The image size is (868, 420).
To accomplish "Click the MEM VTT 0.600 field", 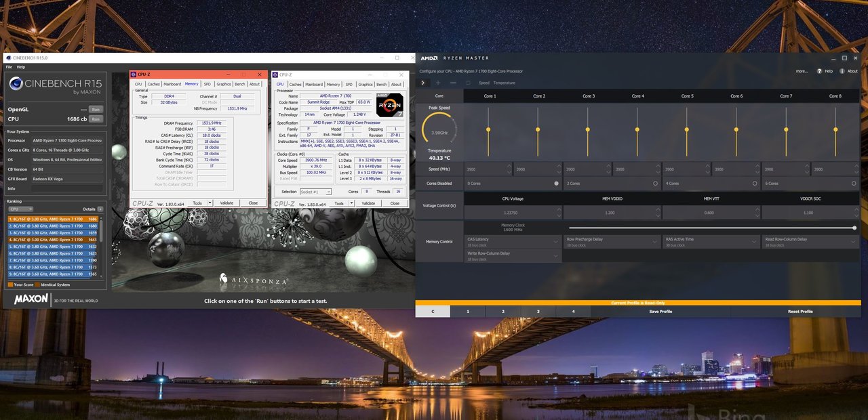I will click(711, 212).
